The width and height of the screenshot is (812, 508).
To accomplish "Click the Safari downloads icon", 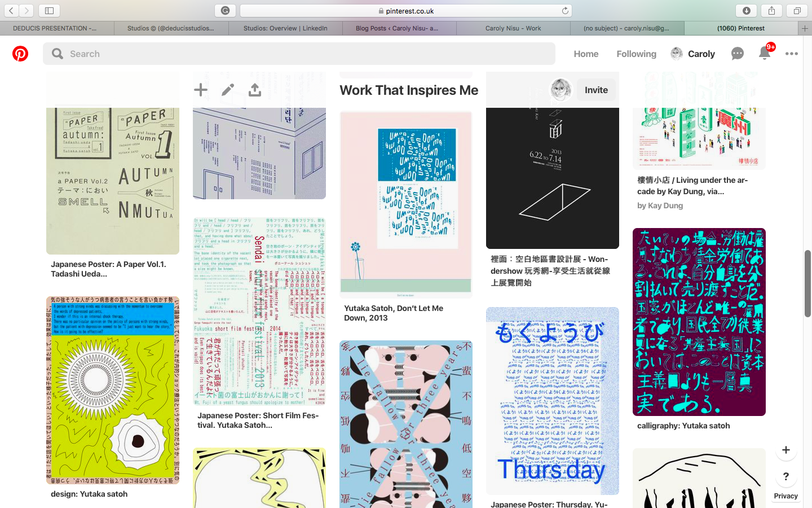I will (x=747, y=11).
